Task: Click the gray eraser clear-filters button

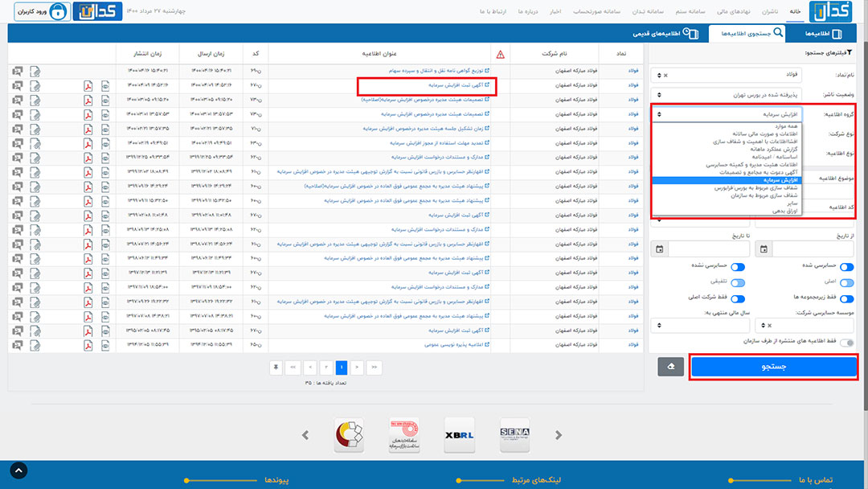Action: [x=670, y=367]
